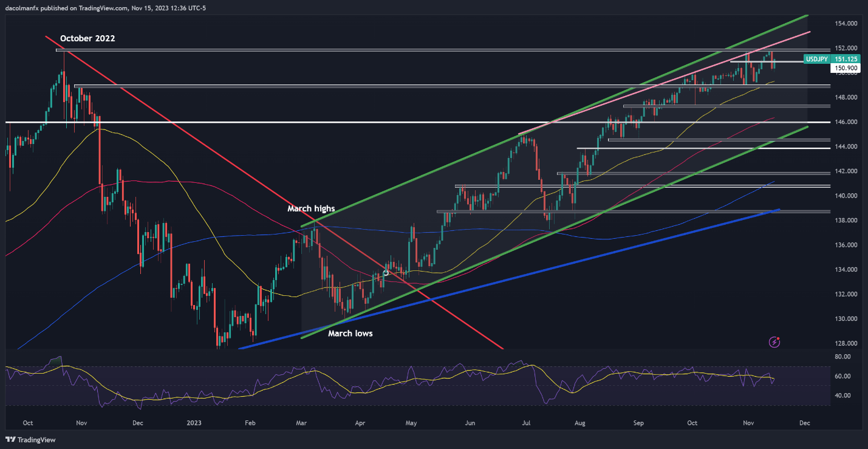Viewport: 868px width, 449px height.
Task: Click the "March highs" annotation
Action: pos(311,208)
